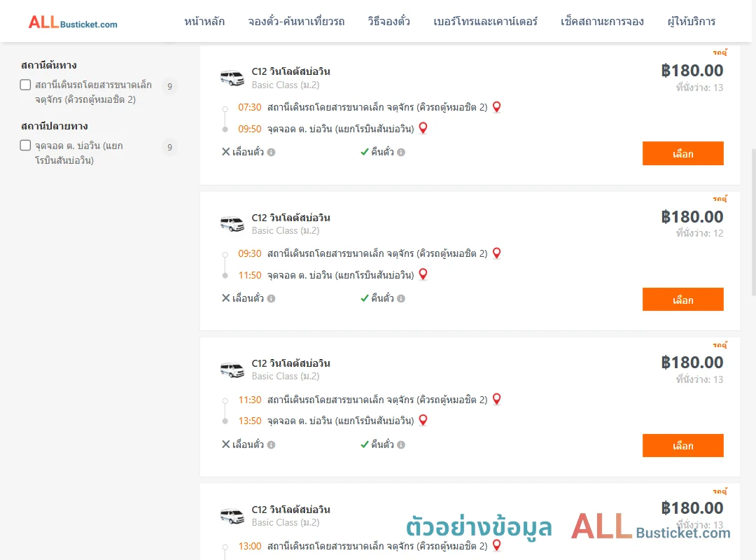Open map pin for 11:30 departure station
The image size is (756, 560).
tap(496, 400)
